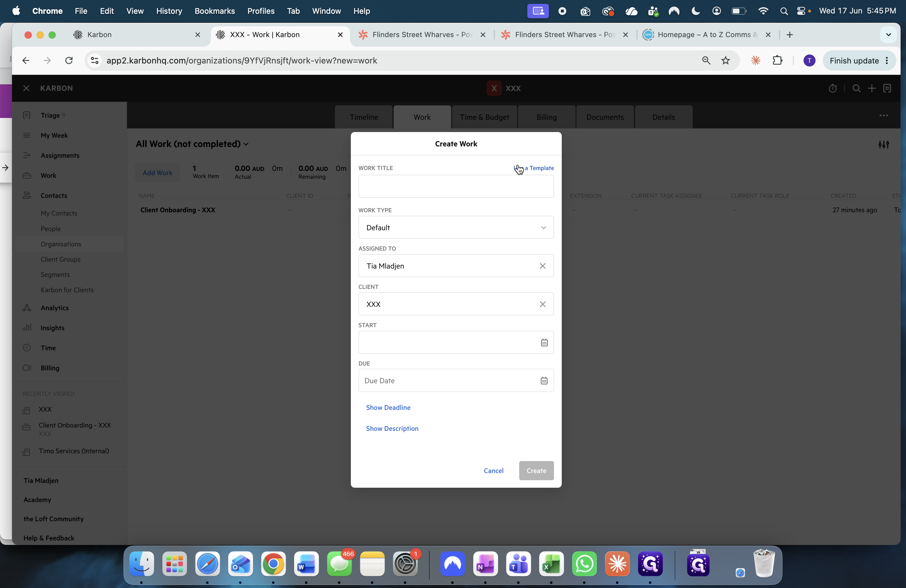Open the Loft Community link

(53, 519)
